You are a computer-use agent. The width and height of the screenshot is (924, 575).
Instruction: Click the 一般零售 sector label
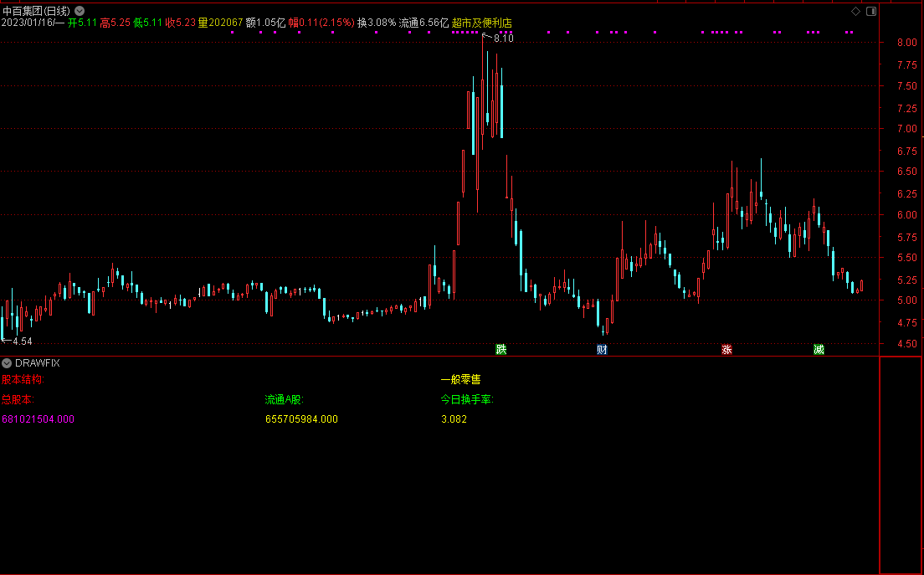460,380
